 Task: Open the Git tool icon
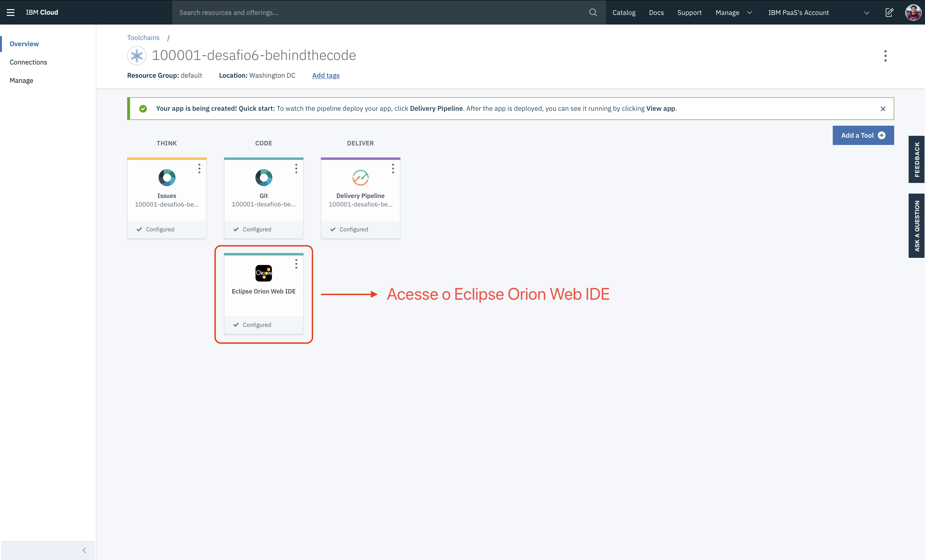pyautogui.click(x=264, y=178)
